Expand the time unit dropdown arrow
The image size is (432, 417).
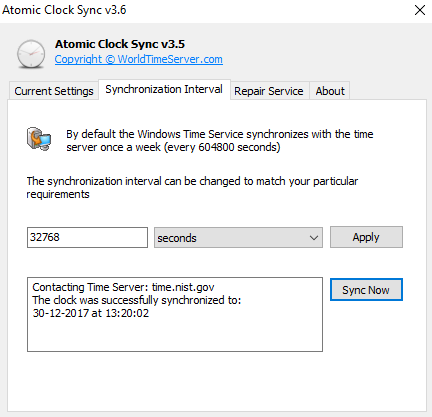click(x=313, y=238)
